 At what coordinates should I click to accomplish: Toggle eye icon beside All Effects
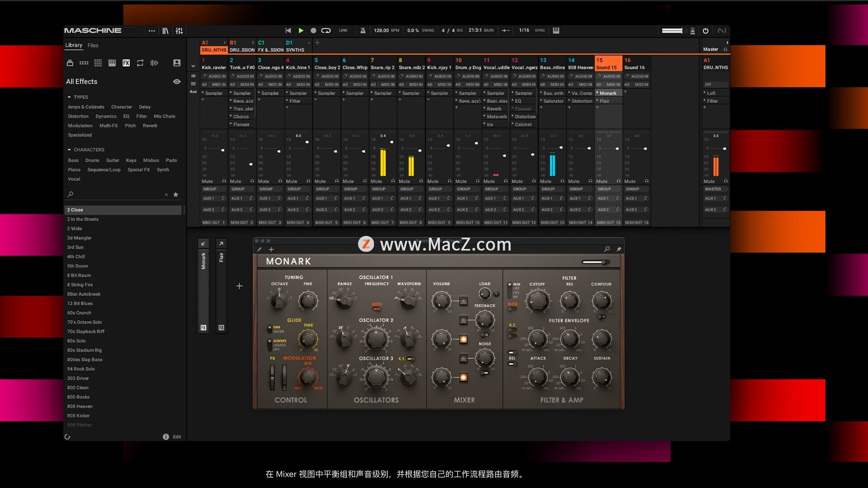tap(177, 82)
